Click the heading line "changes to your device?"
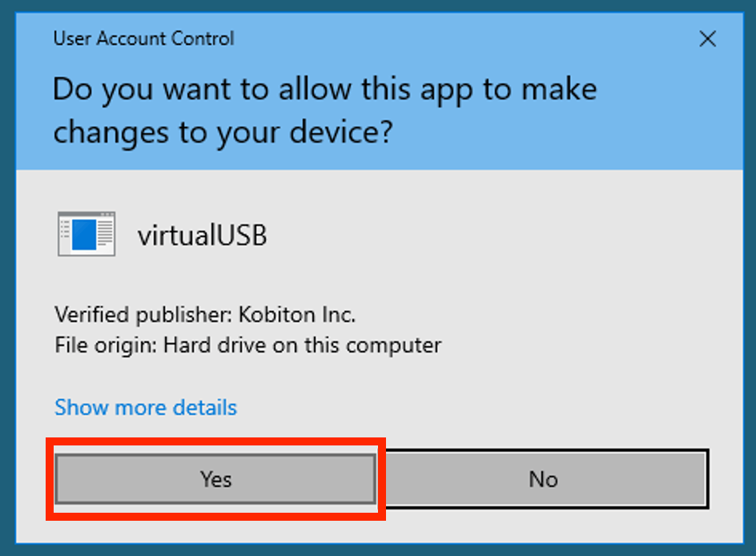This screenshot has height=556, width=756. point(223,131)
